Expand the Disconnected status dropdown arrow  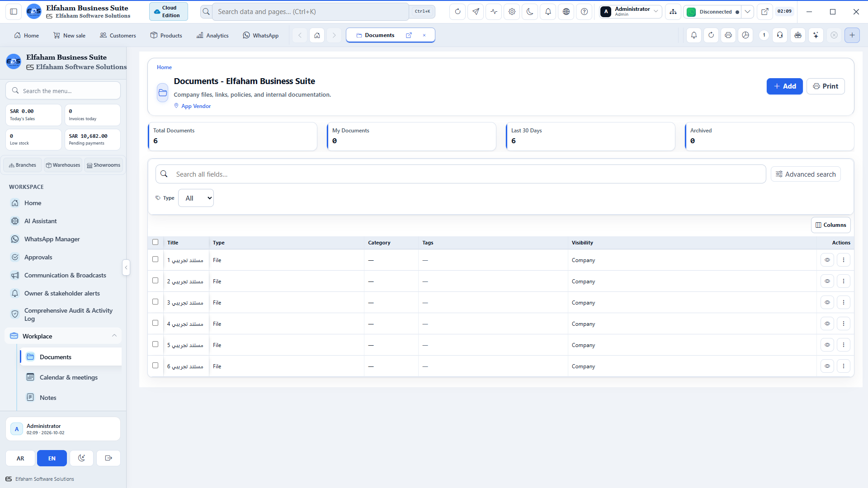click(747, 12)
